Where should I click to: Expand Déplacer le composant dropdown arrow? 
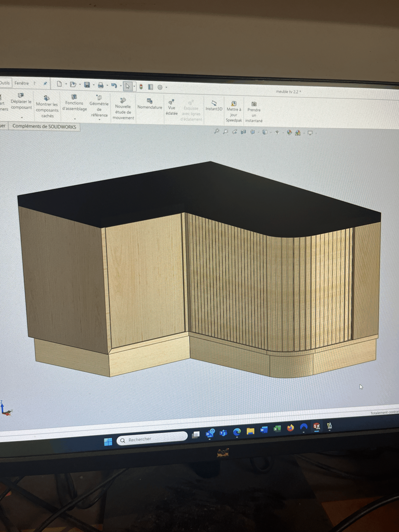(x=22, y=118)
